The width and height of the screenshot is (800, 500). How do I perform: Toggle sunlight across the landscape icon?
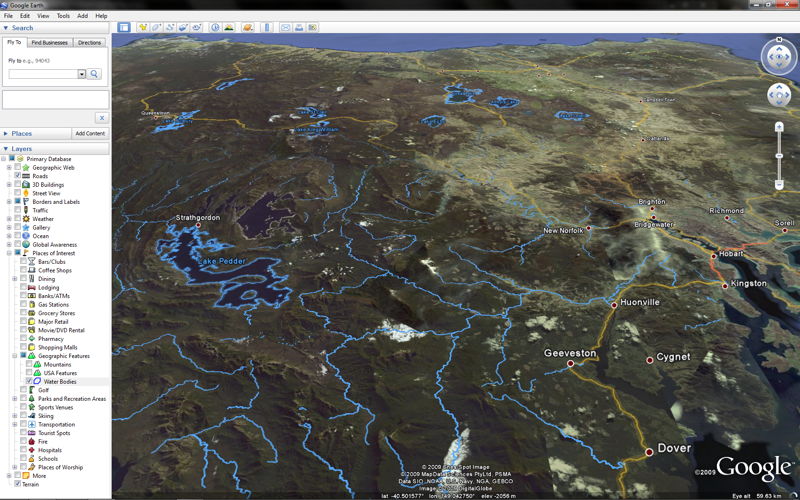pos(229,27)
